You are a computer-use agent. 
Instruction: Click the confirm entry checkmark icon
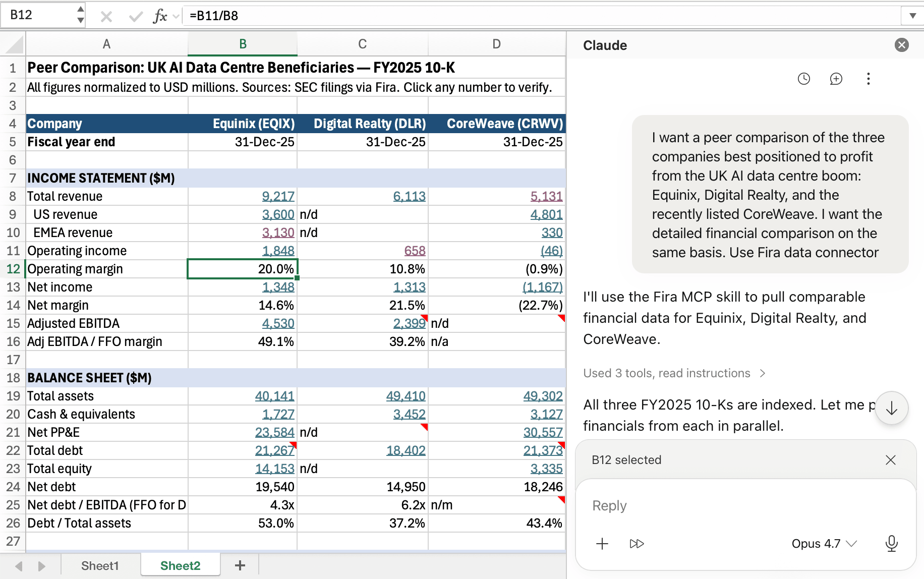[135, 16]
